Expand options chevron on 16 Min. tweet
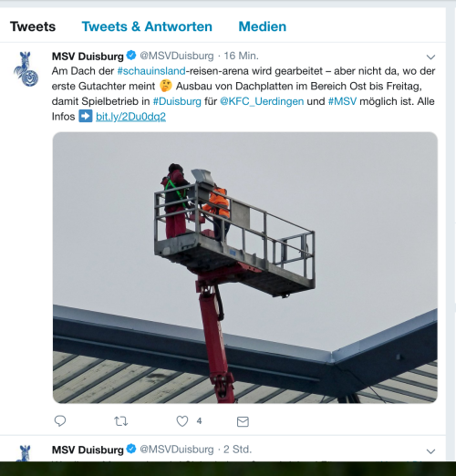 (430, 57)
